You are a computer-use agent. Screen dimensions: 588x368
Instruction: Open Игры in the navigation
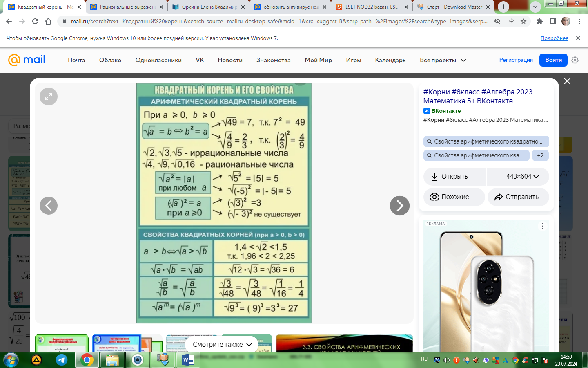coord(354,60)
